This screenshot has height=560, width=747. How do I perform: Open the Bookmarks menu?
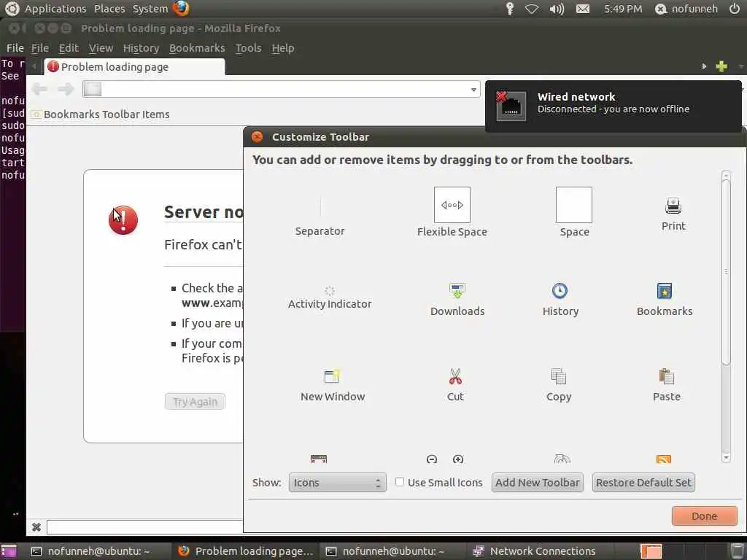pyautogui.click(x=197, y=48)
